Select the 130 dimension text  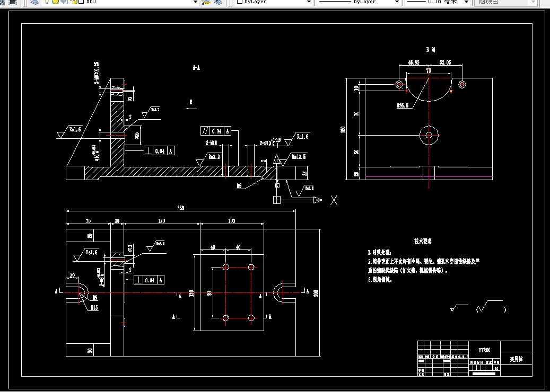(x=161, y=221)
